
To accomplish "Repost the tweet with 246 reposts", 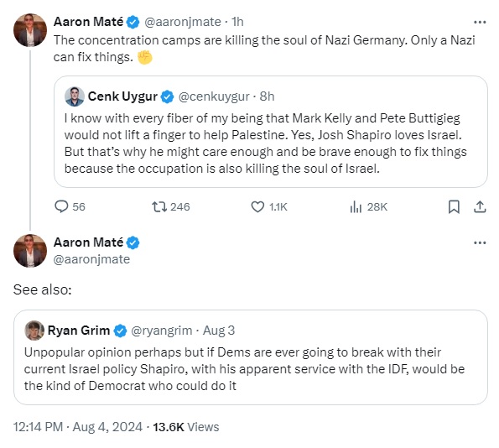I will tap(159, 206).
